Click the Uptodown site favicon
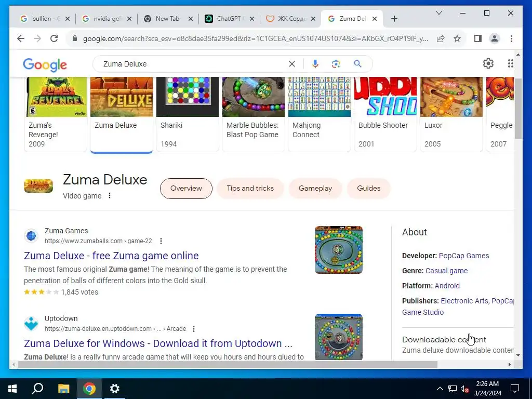The image size is (532, 399). (x=31, y=323)
